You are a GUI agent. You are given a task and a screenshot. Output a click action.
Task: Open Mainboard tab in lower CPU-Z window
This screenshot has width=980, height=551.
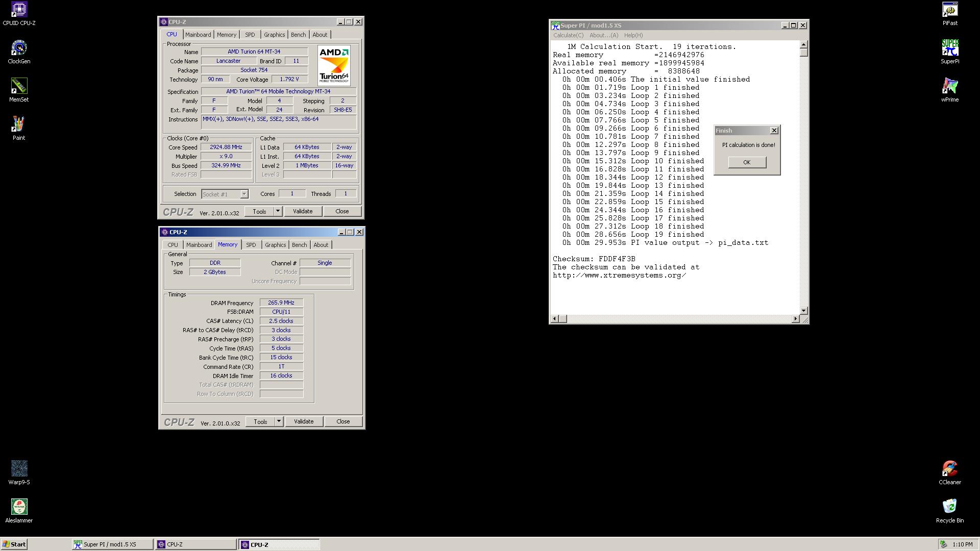pyautogui.click(x=199, y=245)
